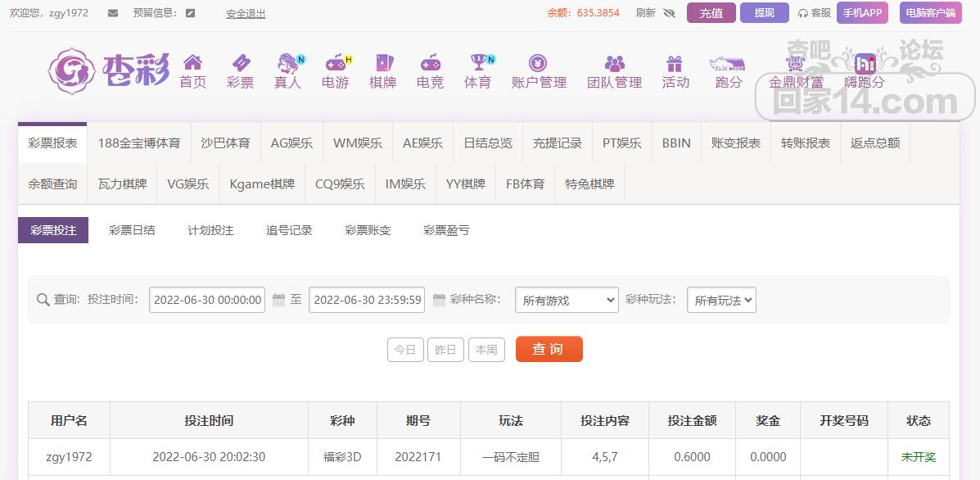Click the 充值 recharge button
This screenshot has width=980, height=480.
pyautogui.click(x=711, y=13)
